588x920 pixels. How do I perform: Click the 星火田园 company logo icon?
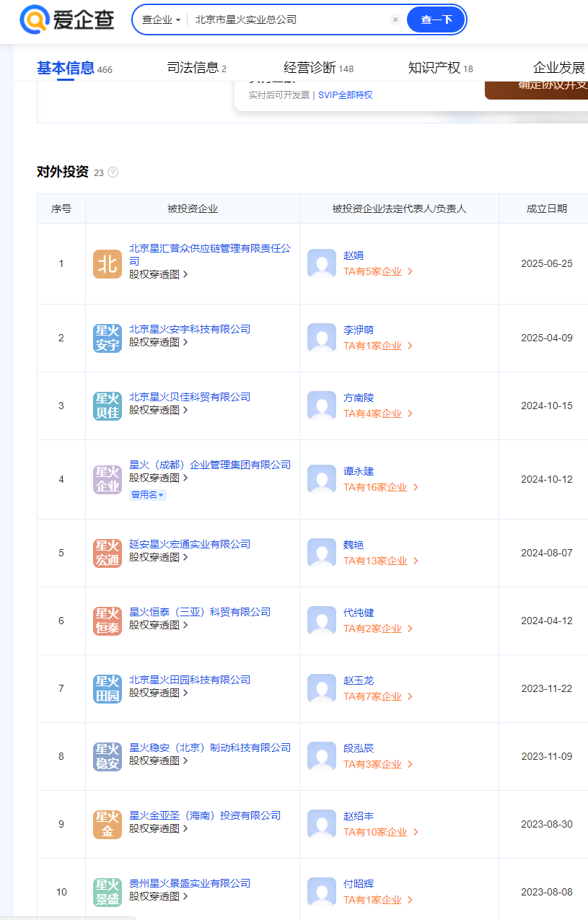(x=107, y=688)
